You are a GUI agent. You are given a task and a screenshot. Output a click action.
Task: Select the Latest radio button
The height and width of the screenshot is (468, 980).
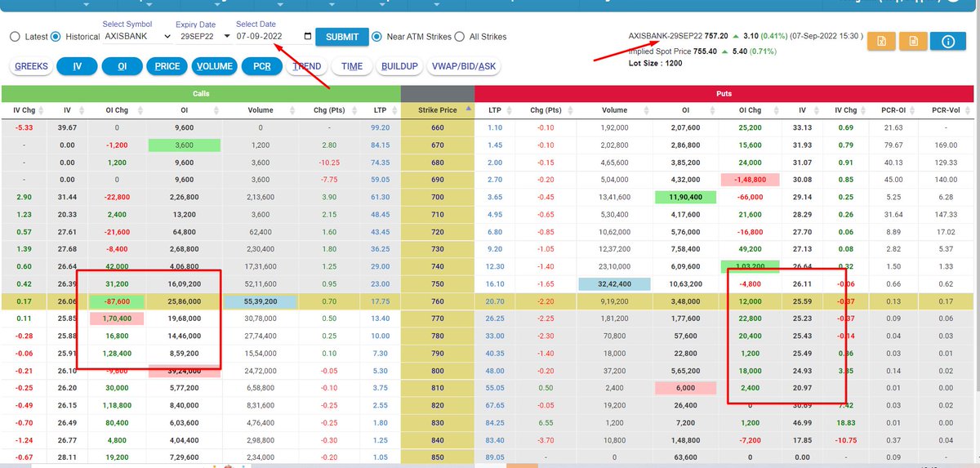15,37
